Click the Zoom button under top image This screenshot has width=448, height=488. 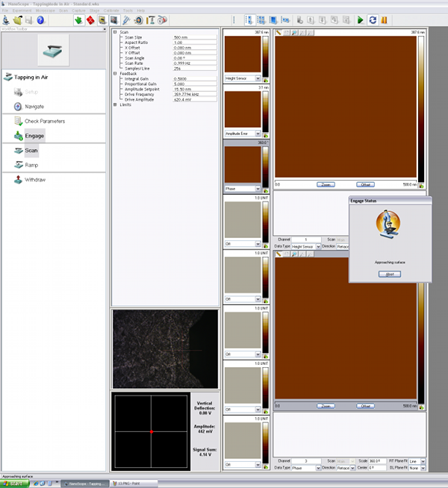click(326, 184)
